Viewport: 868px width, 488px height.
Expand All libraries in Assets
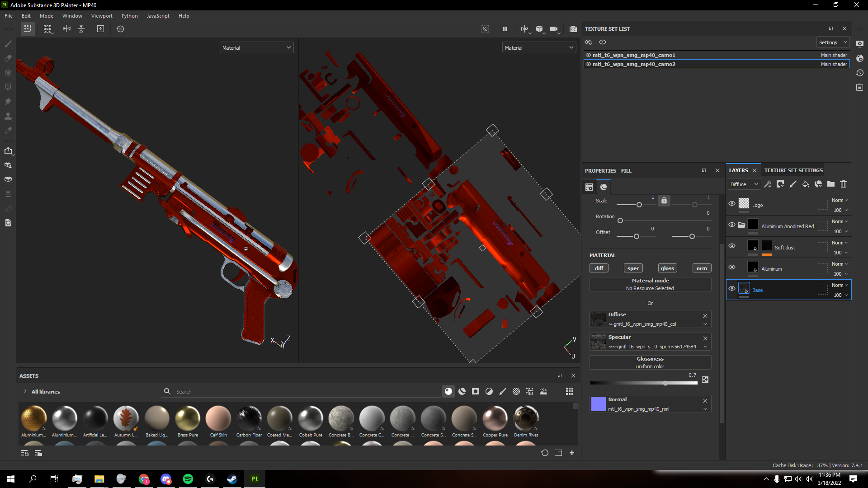[25, 391]
